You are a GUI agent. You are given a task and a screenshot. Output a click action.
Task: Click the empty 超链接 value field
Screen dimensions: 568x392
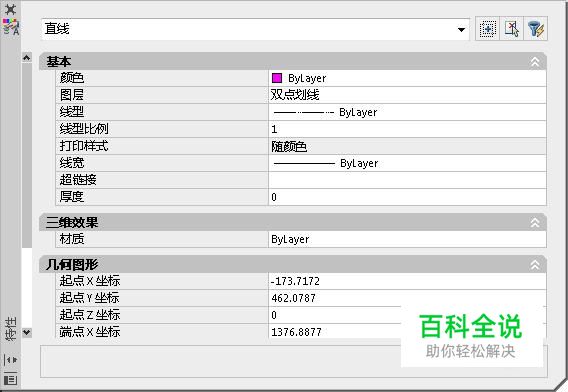408,180
